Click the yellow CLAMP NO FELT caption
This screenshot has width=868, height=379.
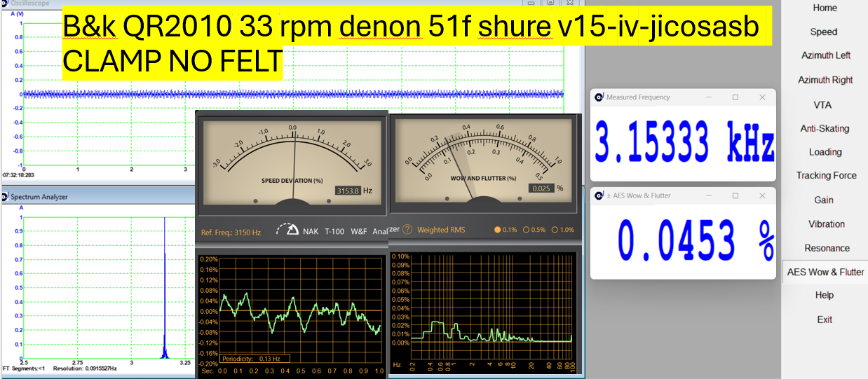(172, 62)
